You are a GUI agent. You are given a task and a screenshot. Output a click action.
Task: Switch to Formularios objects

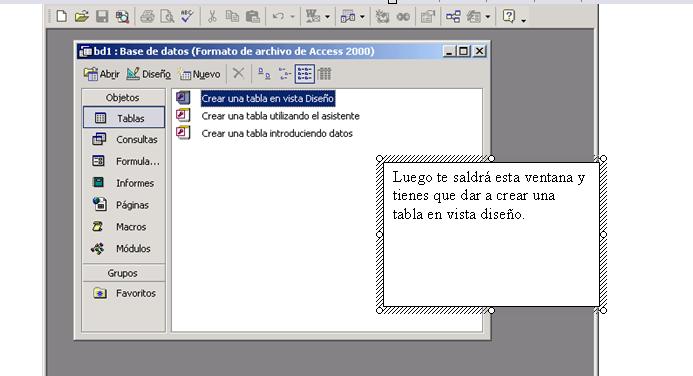124,161
